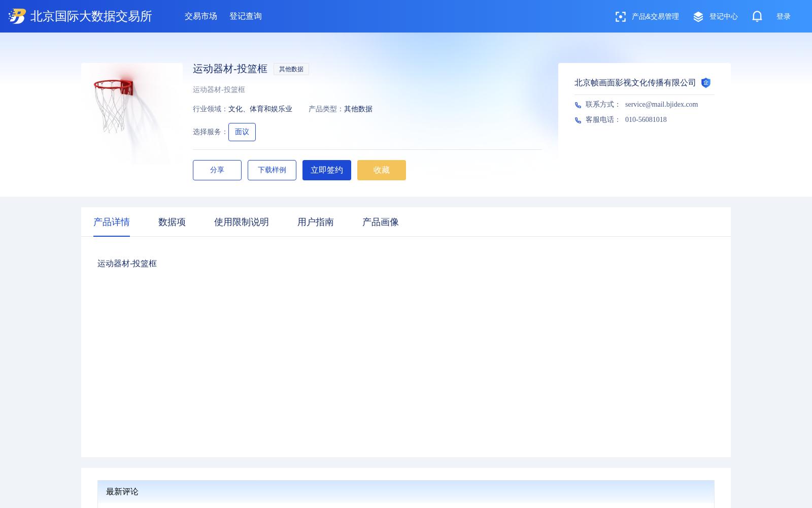Viewport: 812px width, 508px height.
Task: Click the yellow 收藏 favorite button
Action: tap(382, 170)
